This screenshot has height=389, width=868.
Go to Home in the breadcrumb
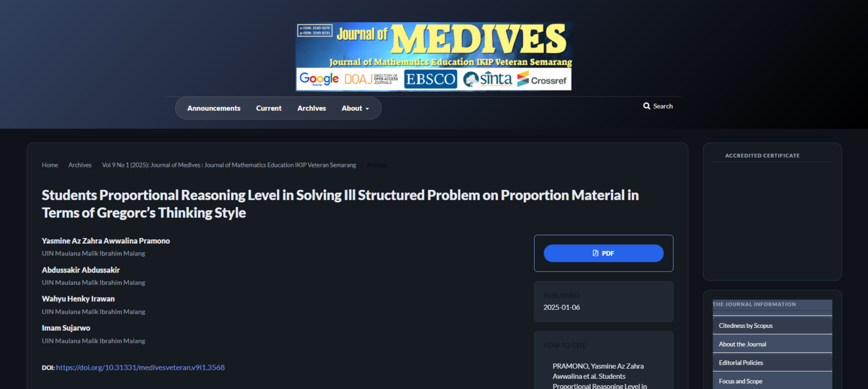50,165
